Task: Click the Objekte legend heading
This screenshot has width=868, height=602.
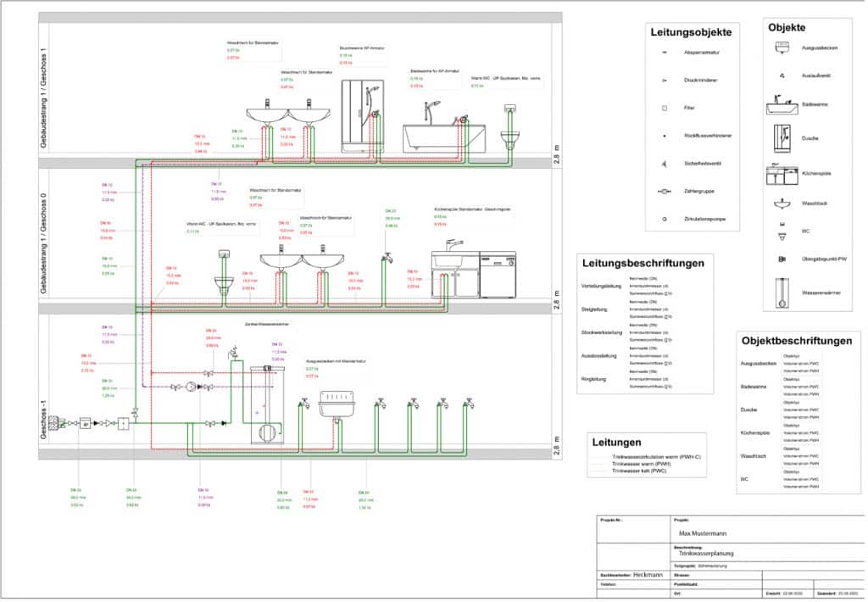Action: (787, 28)
